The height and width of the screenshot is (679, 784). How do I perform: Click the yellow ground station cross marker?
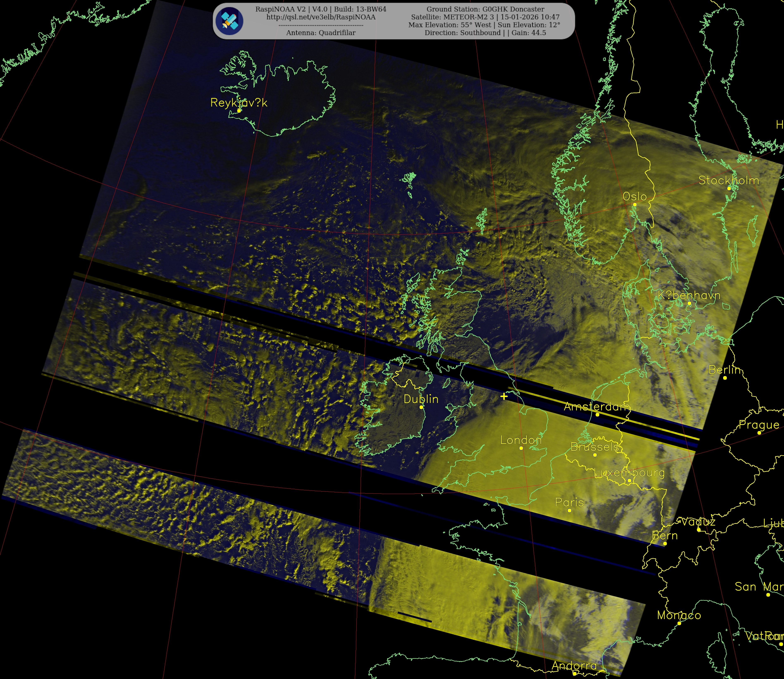tap(504, 396)
